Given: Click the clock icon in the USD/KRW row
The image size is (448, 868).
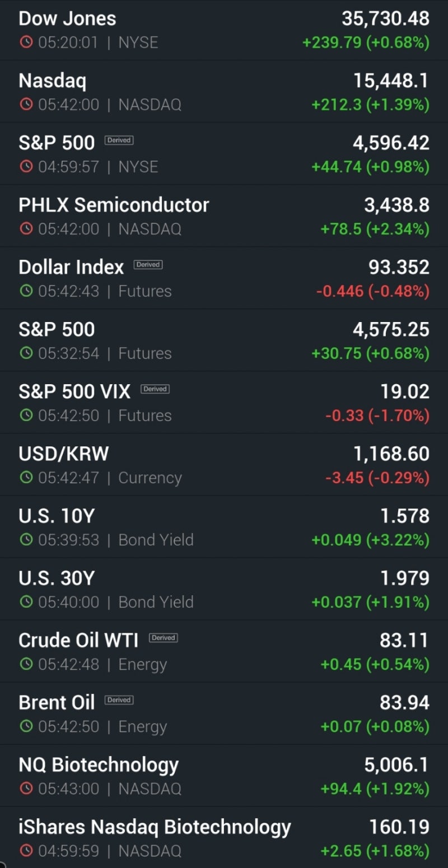Looking at the screenshot, I should pyautogui.click(x=26, y=478).
